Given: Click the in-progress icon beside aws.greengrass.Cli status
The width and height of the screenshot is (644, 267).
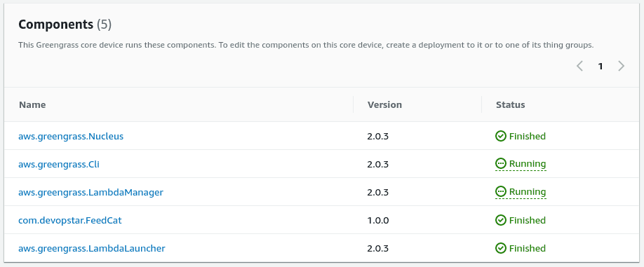Looking at the screenshot, I should tap(501, 164).
